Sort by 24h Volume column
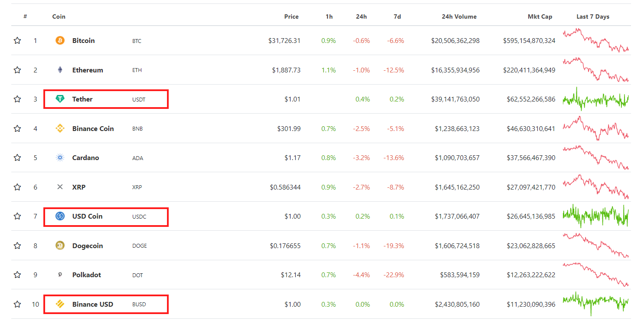Screen dimensions: 644x321 [459, 16]
